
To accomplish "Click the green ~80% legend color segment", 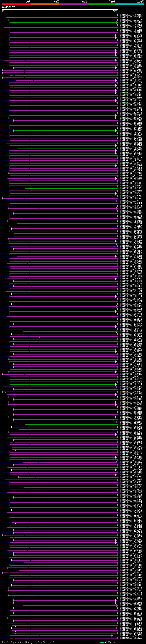I will coord(101,4).
